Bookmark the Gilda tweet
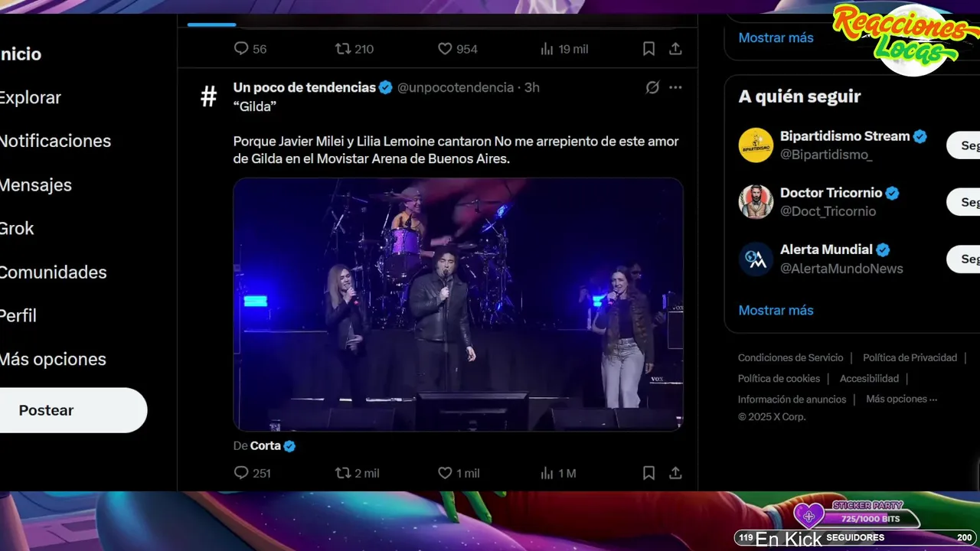 648,473
